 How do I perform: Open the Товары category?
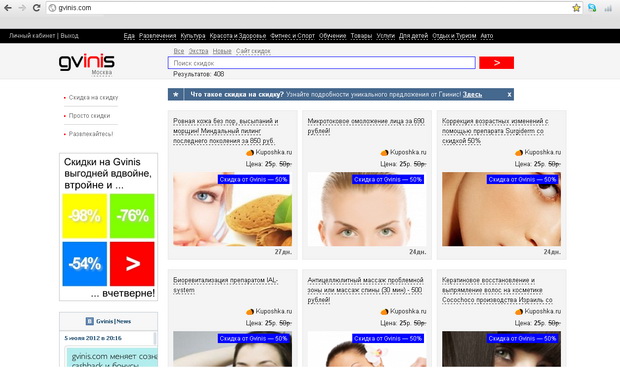(x=361, y=36)
